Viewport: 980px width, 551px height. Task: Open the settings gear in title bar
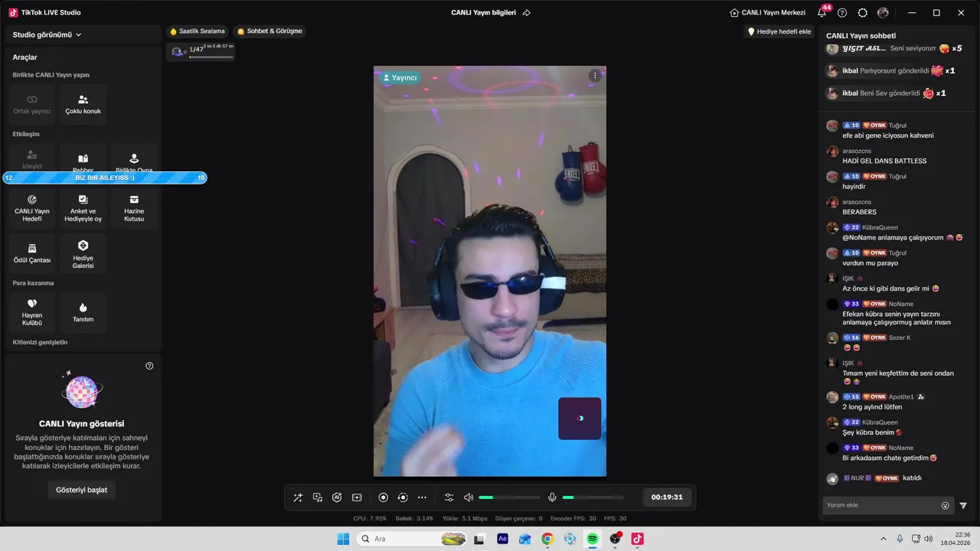[863, 12]
